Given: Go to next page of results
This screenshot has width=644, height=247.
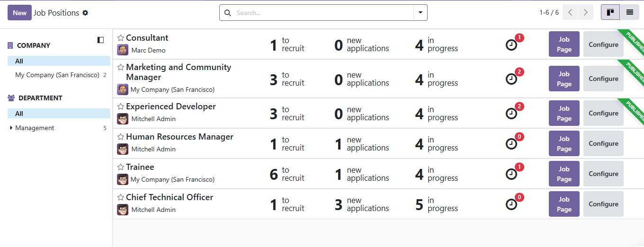Looking at the screenshot, I should point(586,12).
